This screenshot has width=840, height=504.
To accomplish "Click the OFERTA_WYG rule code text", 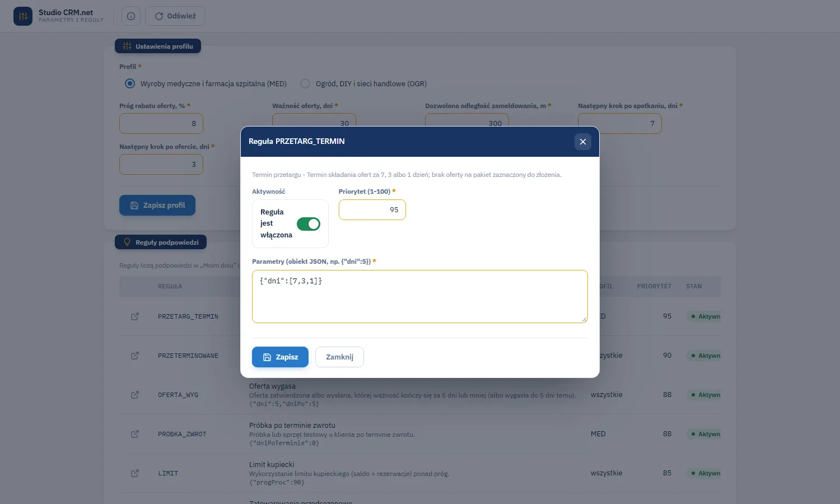I will click(x=178, y=395).
